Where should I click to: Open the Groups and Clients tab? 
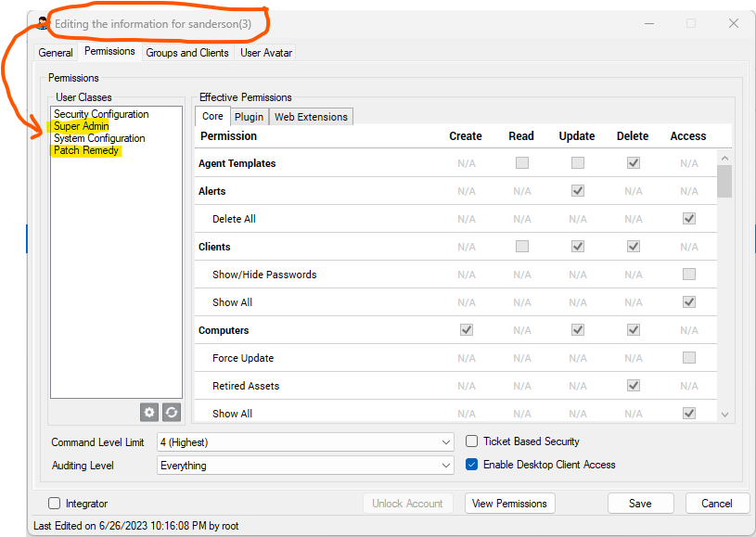pos(187,52)
